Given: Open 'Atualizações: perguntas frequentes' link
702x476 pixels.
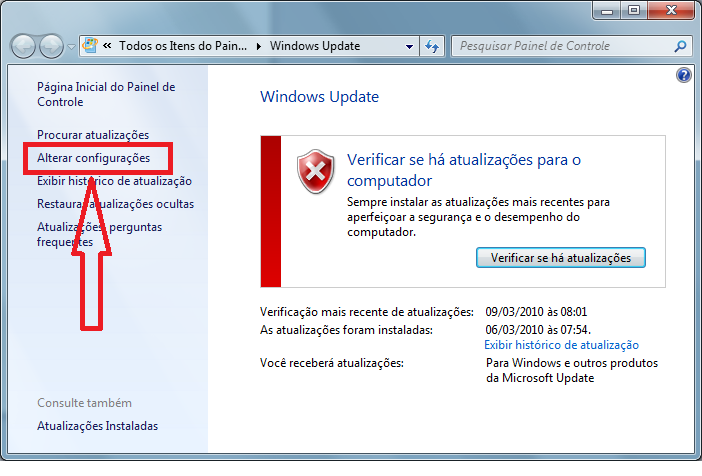Looking at the screenshot, I should pos(99,234).
